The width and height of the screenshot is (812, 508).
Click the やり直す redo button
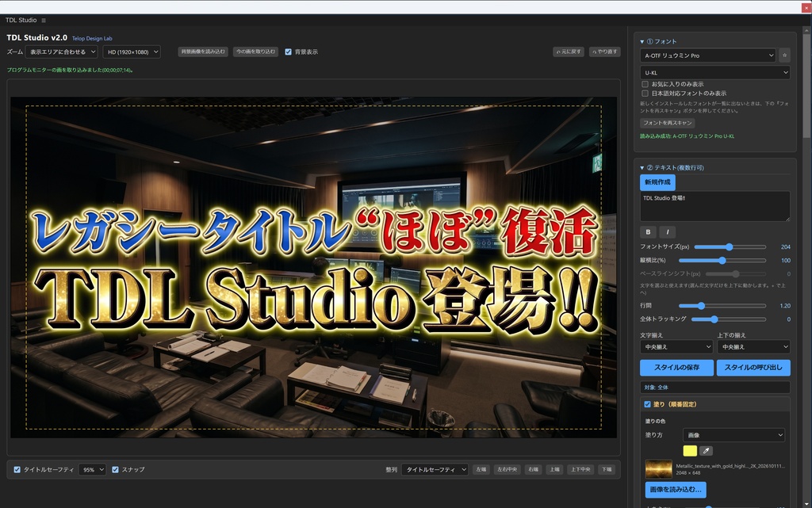pos(604,52)
